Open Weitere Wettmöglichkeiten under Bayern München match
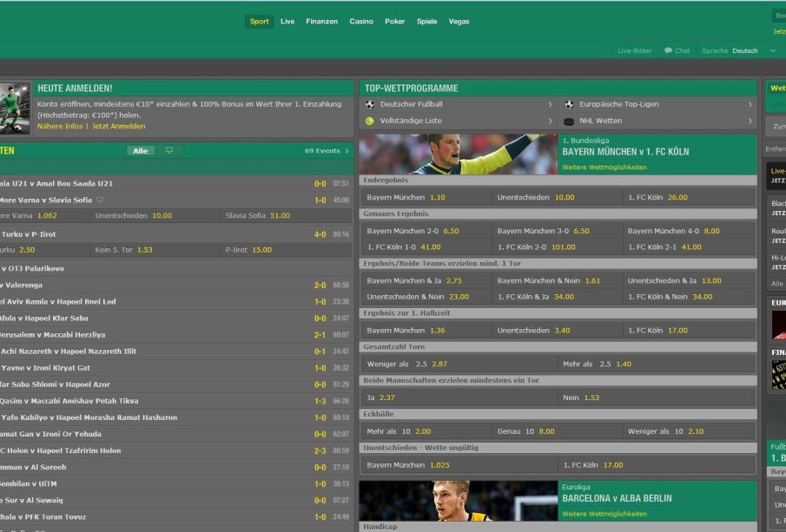Image resolution: width=786 pixels, height=532 pixels. pos(604,167)
